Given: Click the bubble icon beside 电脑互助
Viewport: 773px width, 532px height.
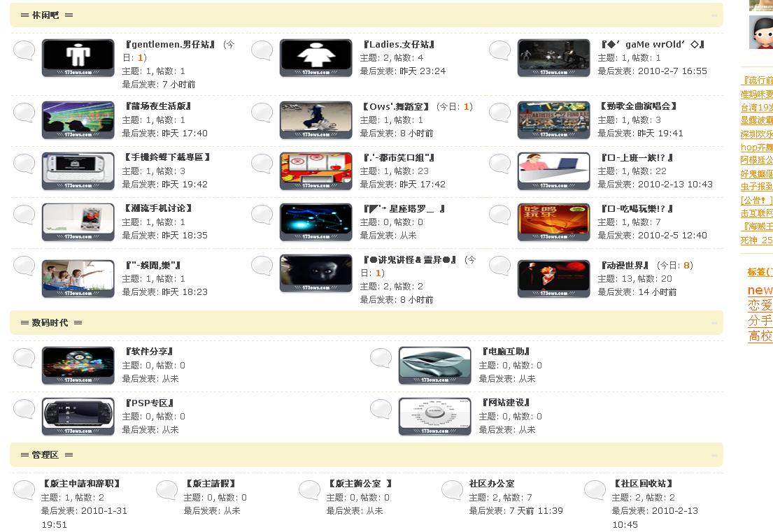Looking at the screenshot, I should [381, 358].
